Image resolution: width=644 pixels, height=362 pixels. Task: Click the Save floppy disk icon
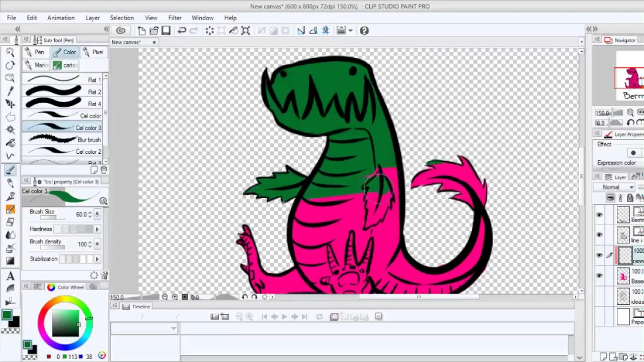166,31
